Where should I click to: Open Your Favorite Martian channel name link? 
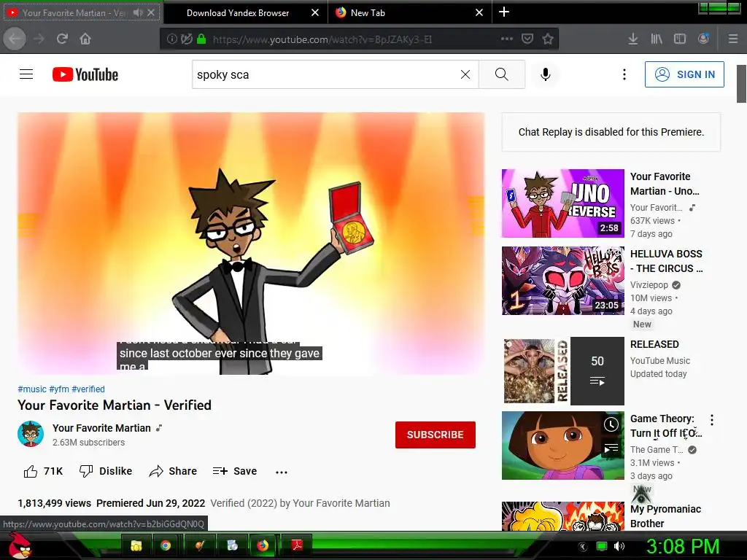[x=101, y=428]
